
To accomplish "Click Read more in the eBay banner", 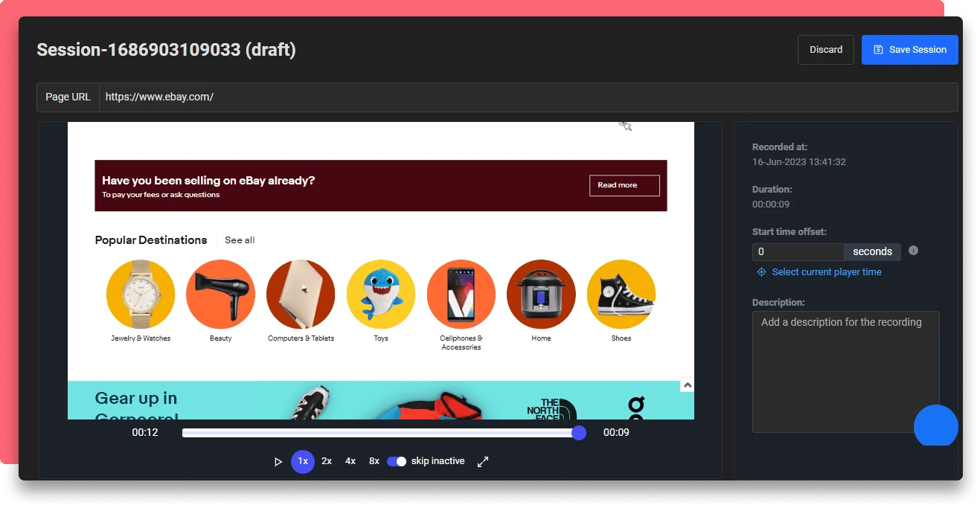I will click(x=624, y=185).
